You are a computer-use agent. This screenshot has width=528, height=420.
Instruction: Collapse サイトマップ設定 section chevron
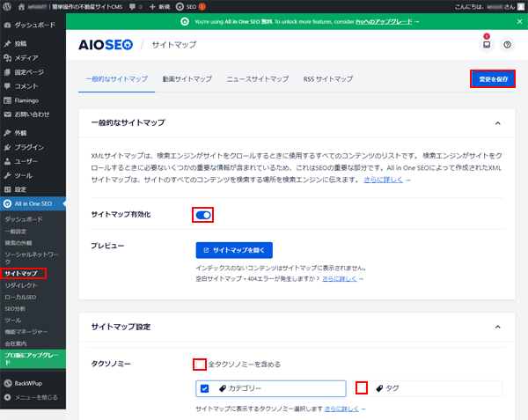pos(498,327)
